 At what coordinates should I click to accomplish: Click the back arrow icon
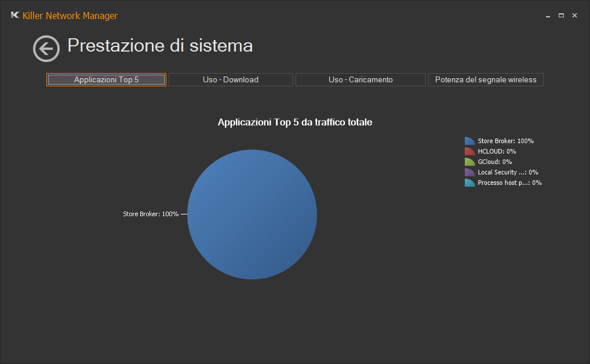46,49
